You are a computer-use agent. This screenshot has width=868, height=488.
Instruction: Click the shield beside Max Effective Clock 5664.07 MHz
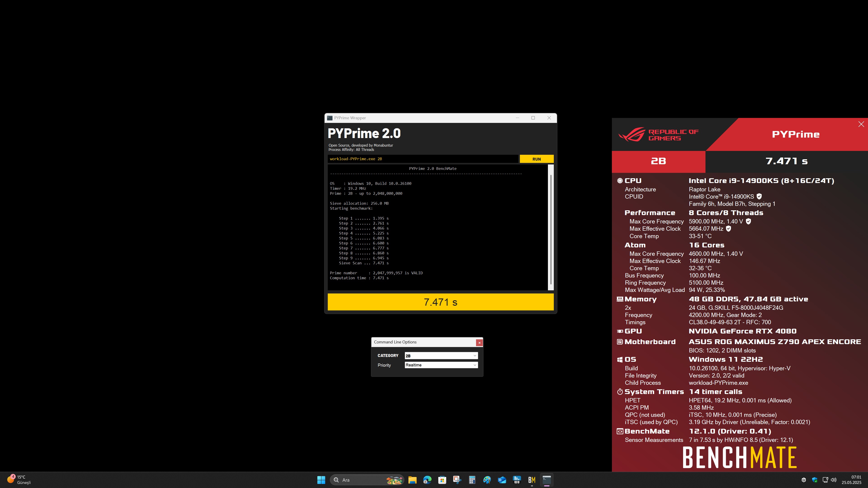(x=728, y=229)
